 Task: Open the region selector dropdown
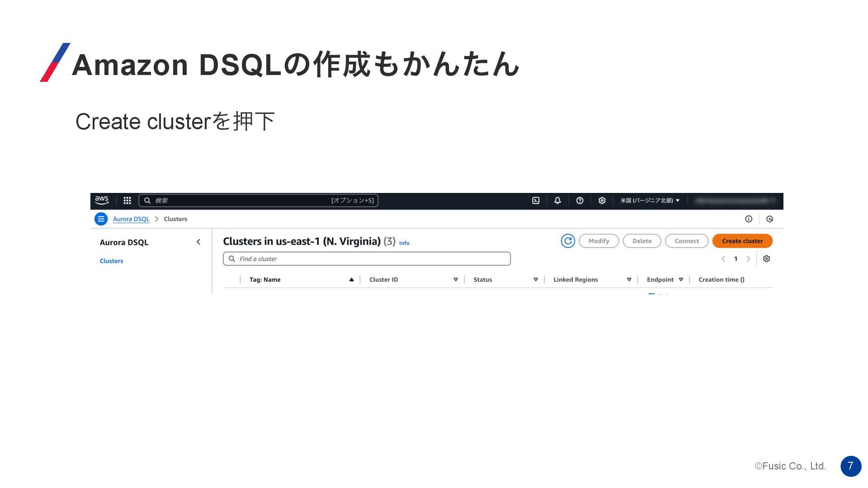click(x=650, y=201)
